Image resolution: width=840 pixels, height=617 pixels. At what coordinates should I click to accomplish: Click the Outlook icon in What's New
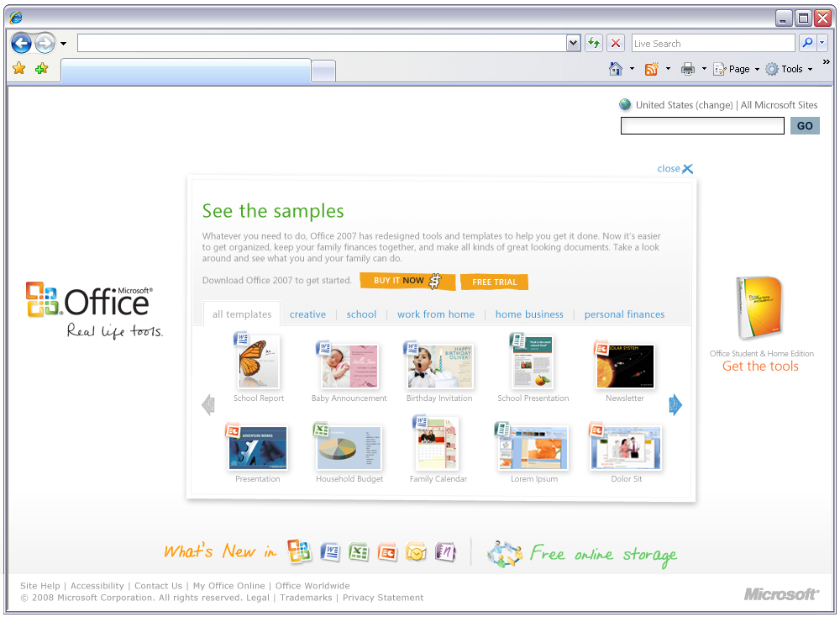click(x=417, y=551)
